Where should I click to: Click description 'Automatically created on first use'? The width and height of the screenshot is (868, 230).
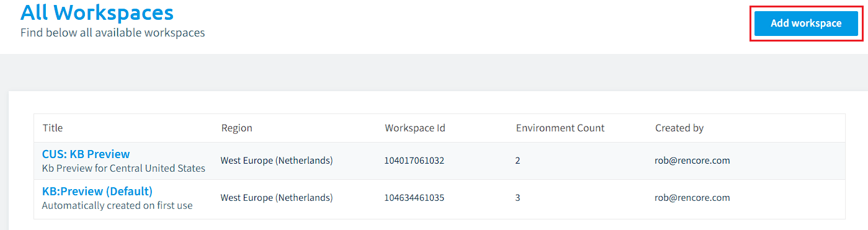click(117, 205)
